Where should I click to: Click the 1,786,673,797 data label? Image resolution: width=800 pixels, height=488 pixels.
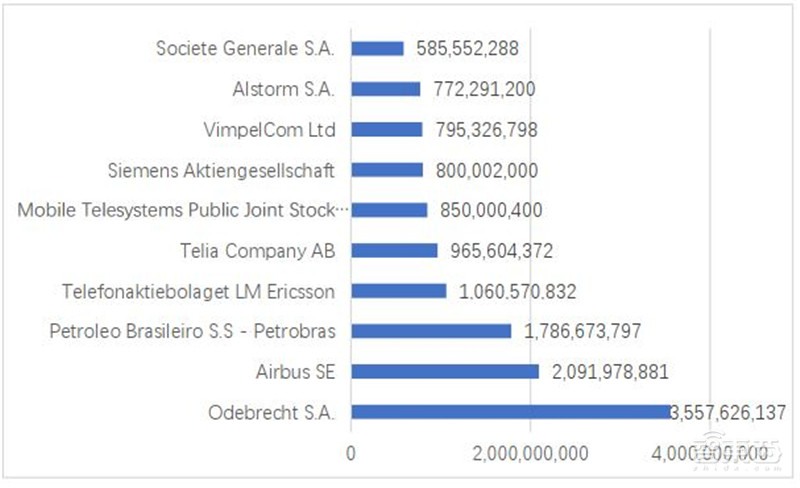click(582, 331)
